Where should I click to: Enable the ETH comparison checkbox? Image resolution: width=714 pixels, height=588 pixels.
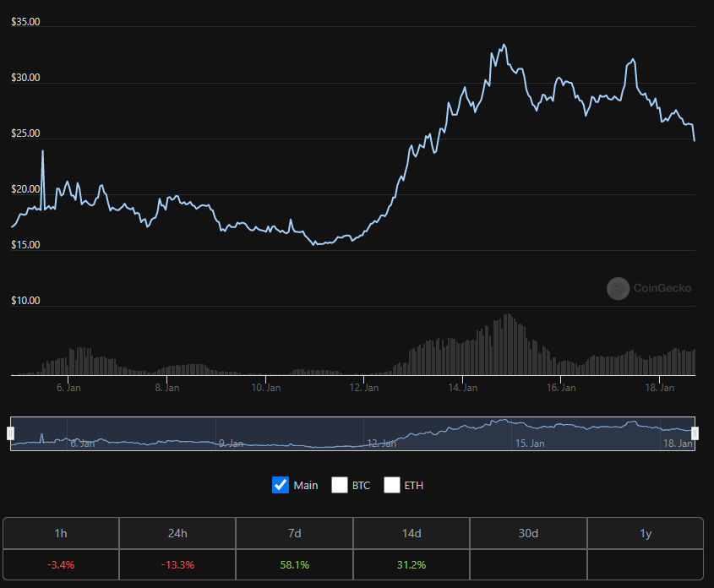392,485
